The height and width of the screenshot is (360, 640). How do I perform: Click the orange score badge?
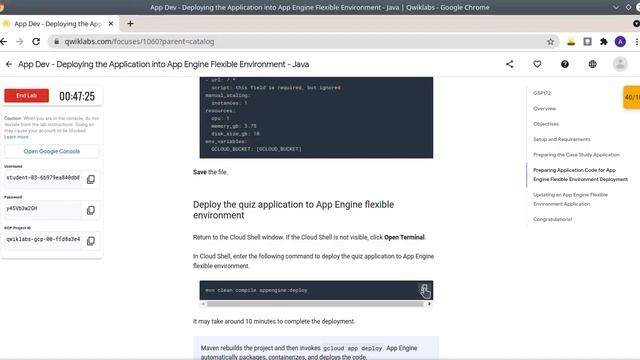[631, 97]
